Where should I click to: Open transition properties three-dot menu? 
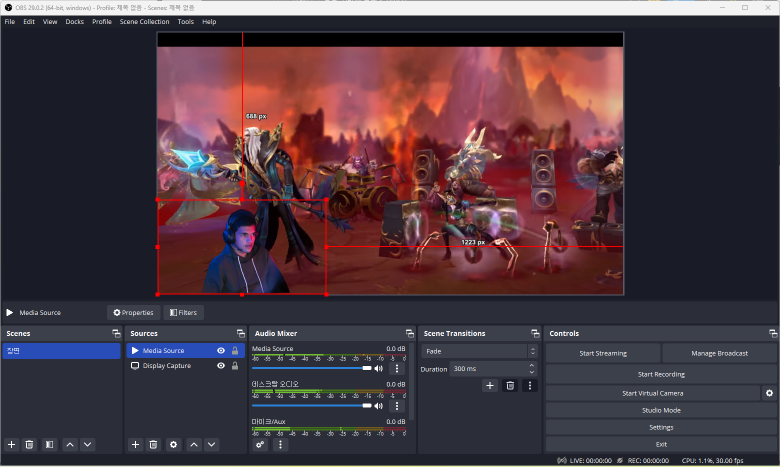[x=530, y=385]
